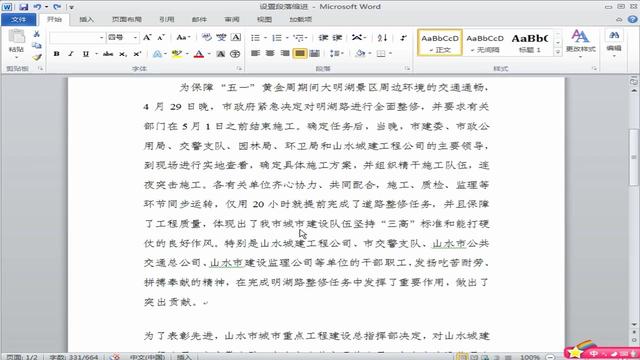Viewport: 640px width, 360px height.
Task: Click the Cut scissors icon
Action: pyautogui.click(x=37, y=34)
